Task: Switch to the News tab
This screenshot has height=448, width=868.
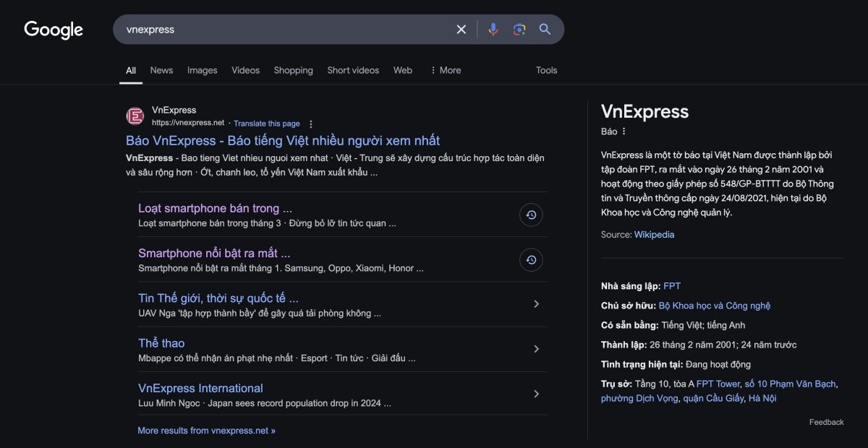Action: pyautogui.click(x=161, y=70)
